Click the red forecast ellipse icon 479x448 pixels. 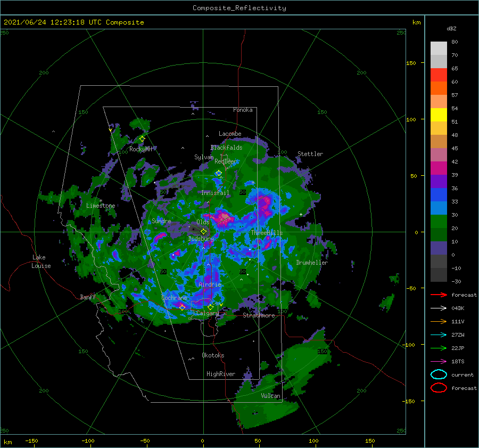coord(439,388)
